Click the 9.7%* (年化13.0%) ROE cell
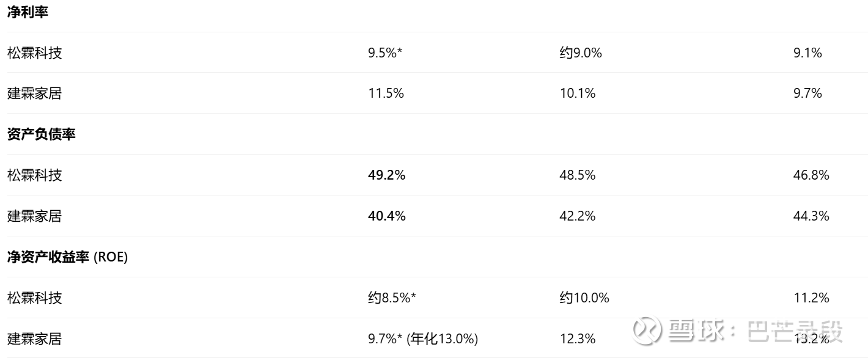 (423, 339)
